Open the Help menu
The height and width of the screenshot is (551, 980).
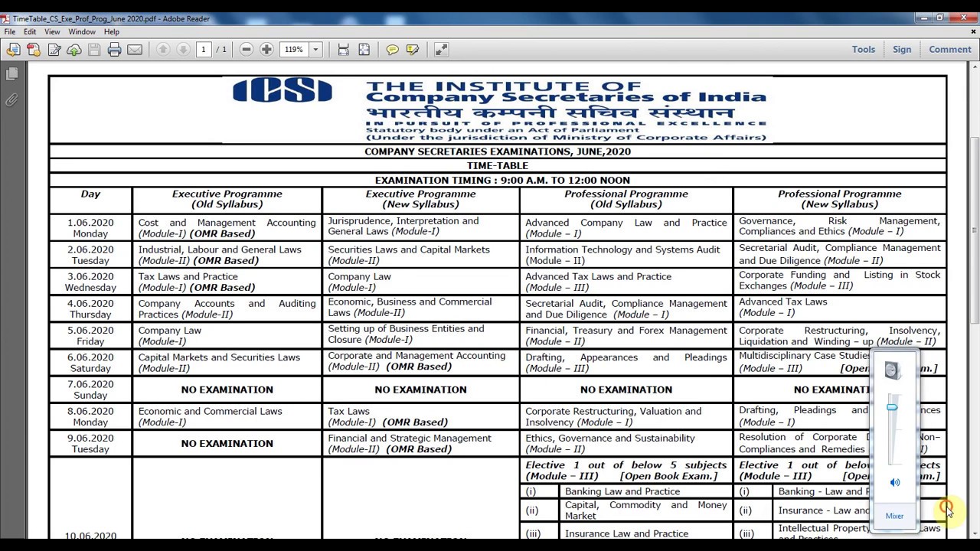click(x=111, y=32)
